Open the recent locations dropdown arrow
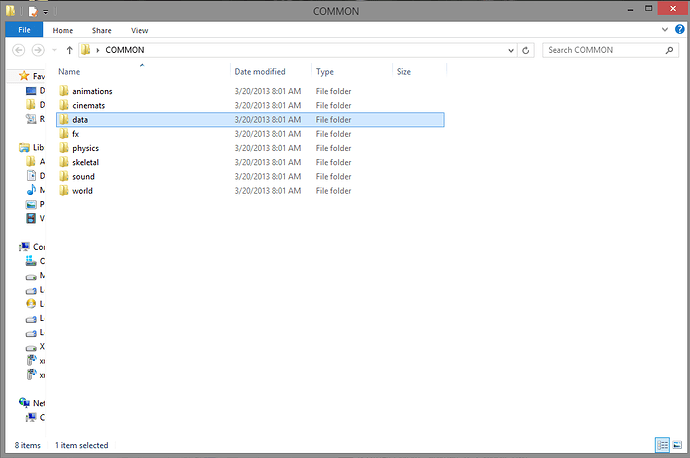Viewport: 690px width, 458px height. [x=54, y=49]
